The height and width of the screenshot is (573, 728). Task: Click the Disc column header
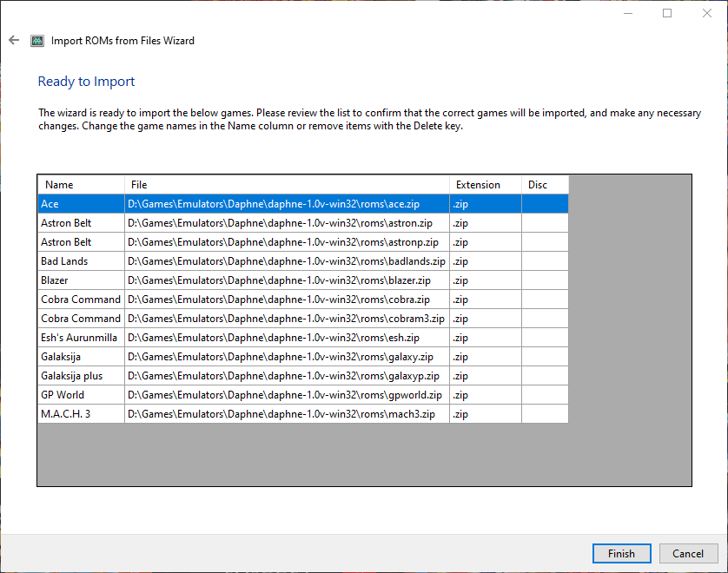coord(545,185)
